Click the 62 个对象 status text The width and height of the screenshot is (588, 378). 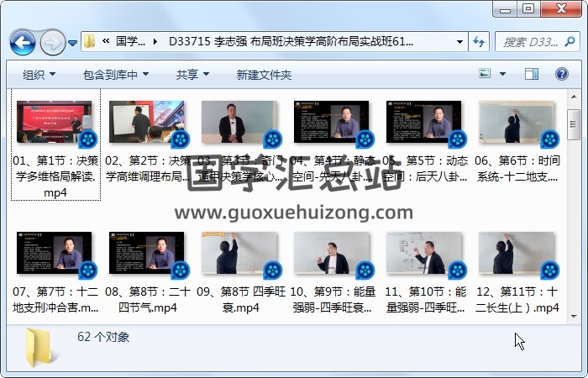coord(103,337)
